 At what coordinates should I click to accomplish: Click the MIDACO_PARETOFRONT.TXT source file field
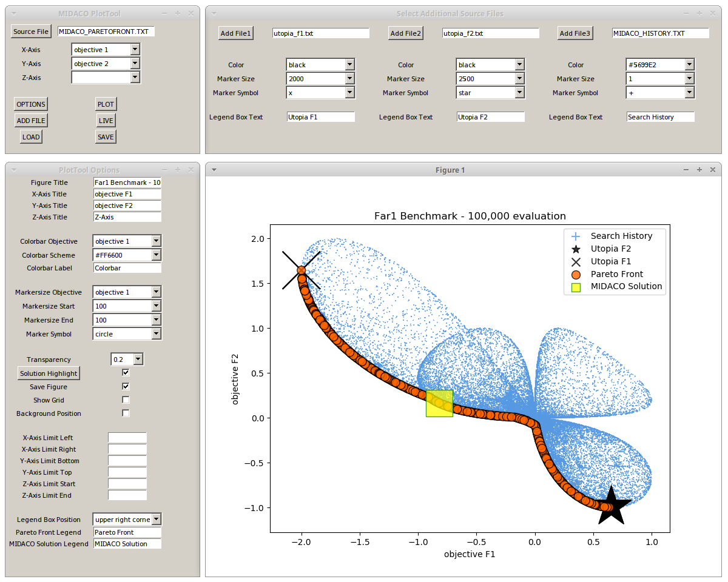click(106, 32)
